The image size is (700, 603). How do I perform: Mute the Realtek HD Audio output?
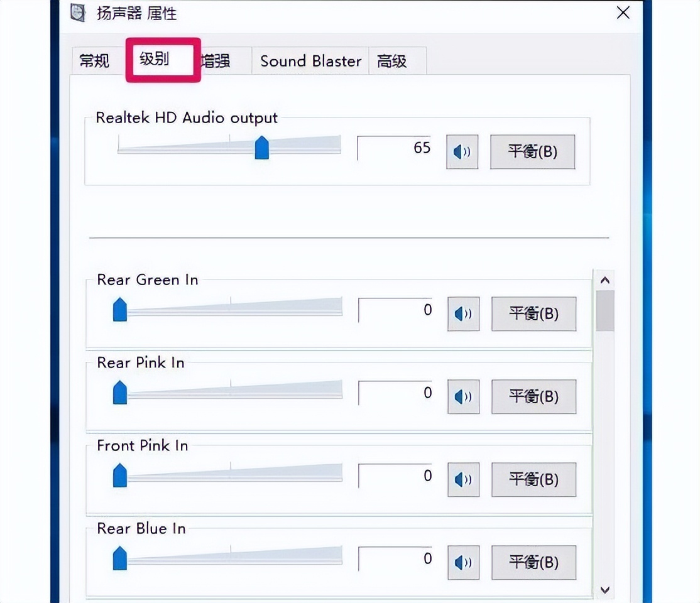pos(462,151)
